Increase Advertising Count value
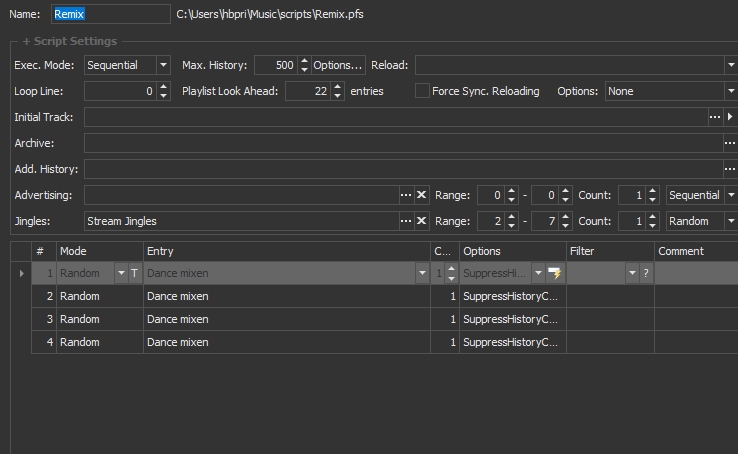 652,191
